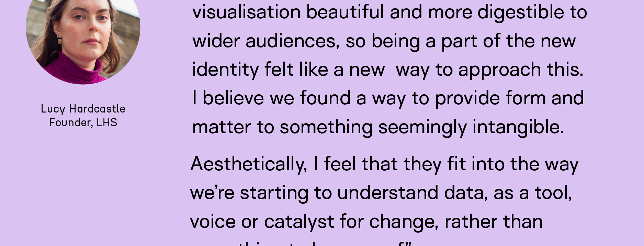Click the word intangible

(518, 127)
